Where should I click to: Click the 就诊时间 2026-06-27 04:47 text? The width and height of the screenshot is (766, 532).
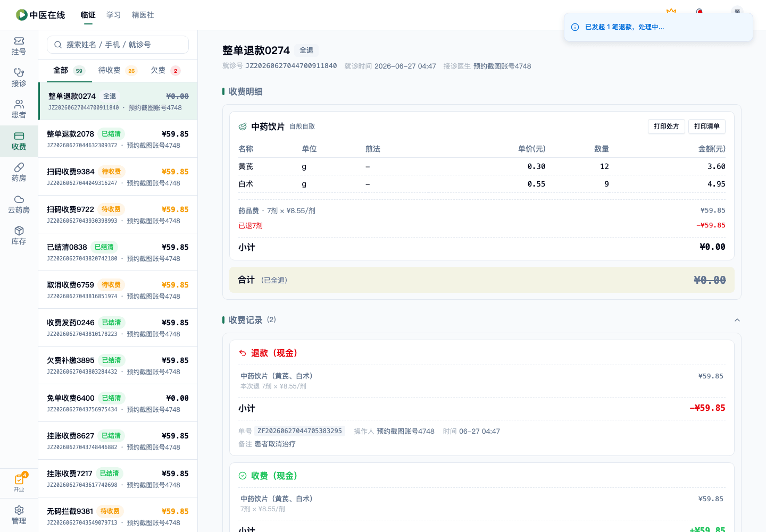390,66
